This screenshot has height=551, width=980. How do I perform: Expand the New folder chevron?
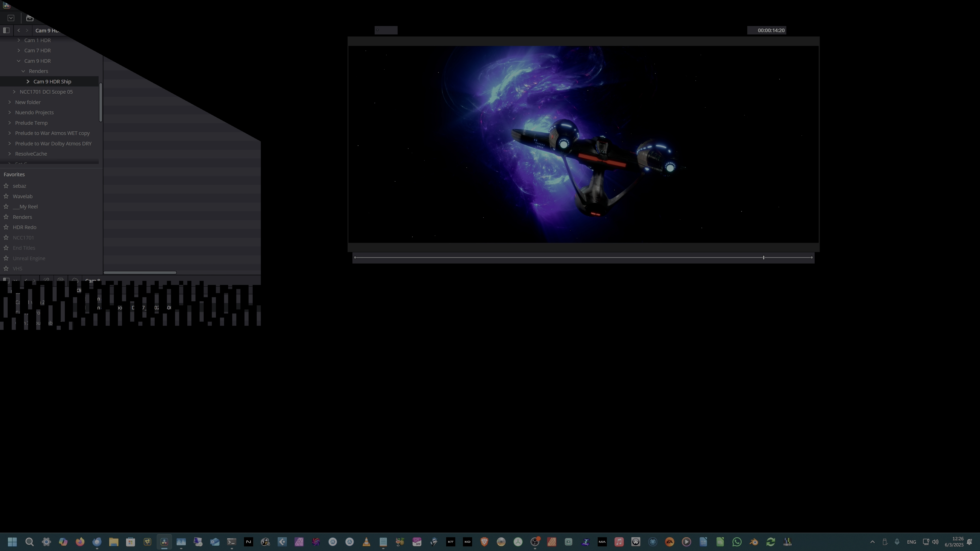[x=9, y=102]
